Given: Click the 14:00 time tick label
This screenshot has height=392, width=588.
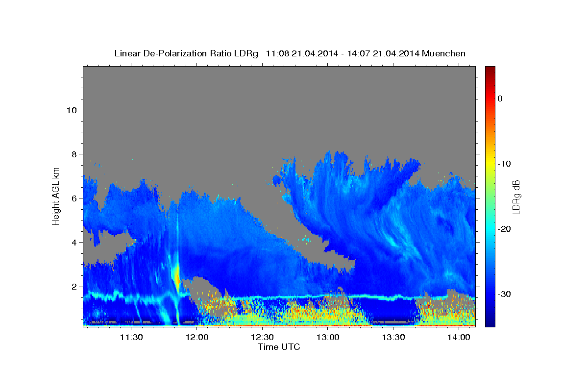Looking at the screenshot, I should 459,337.
